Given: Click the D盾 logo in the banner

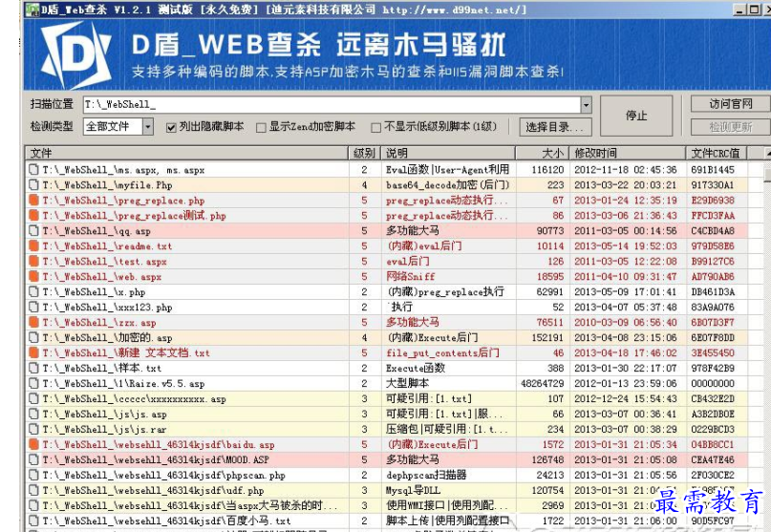Looking at the screenshot, I should 75,54.
